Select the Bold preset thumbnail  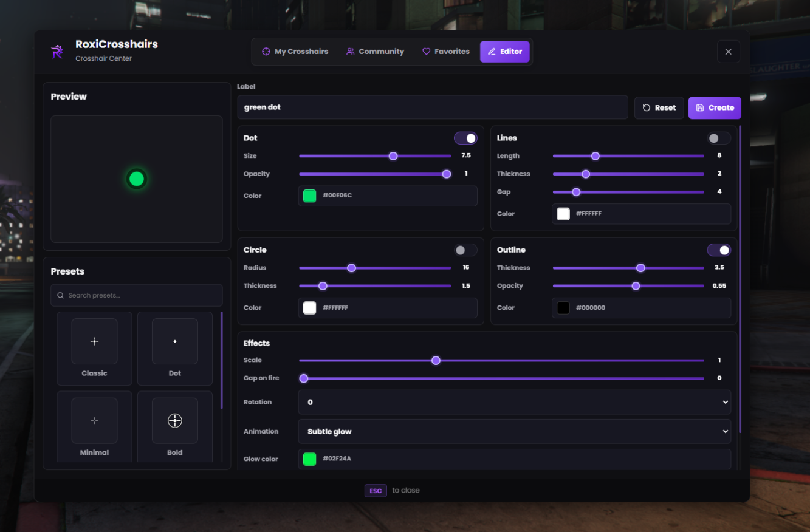(175, 420)
